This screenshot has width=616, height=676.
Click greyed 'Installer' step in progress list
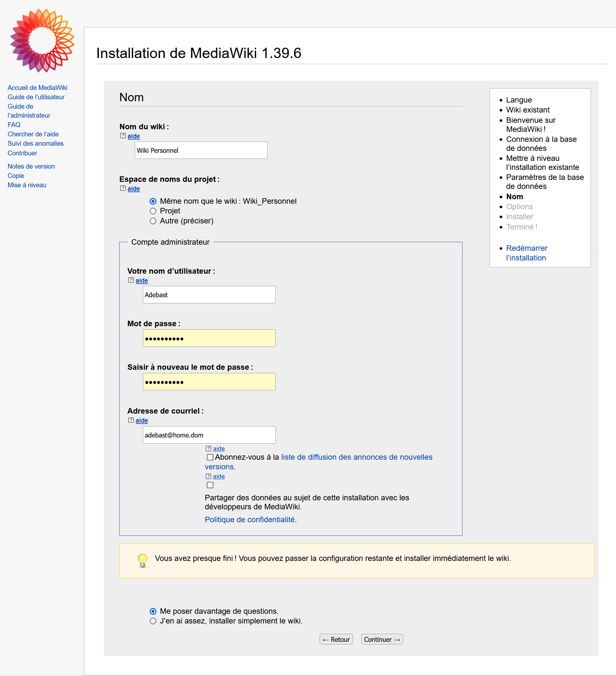coord(520,217)
